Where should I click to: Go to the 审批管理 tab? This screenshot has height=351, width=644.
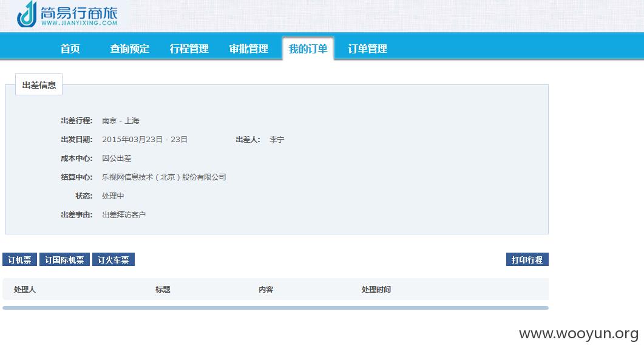pos(249,49)
